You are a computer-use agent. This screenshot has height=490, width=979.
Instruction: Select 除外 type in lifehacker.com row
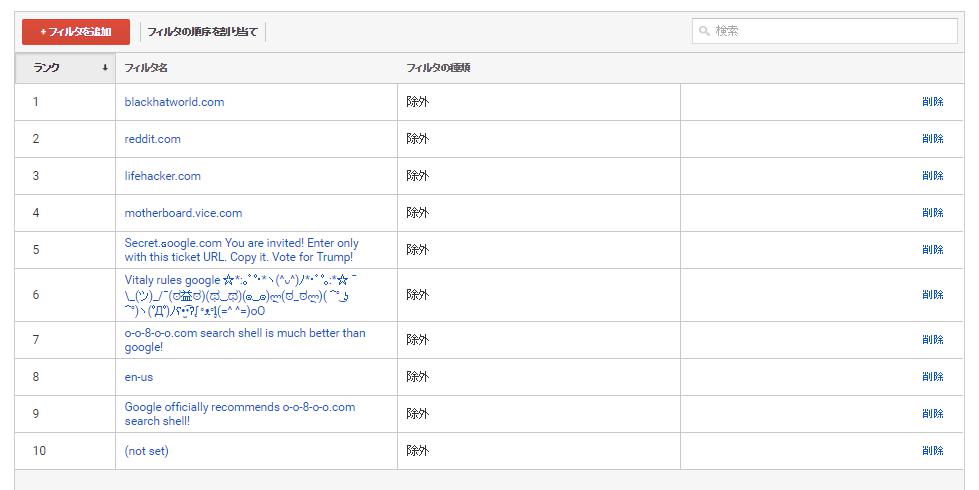417,176
